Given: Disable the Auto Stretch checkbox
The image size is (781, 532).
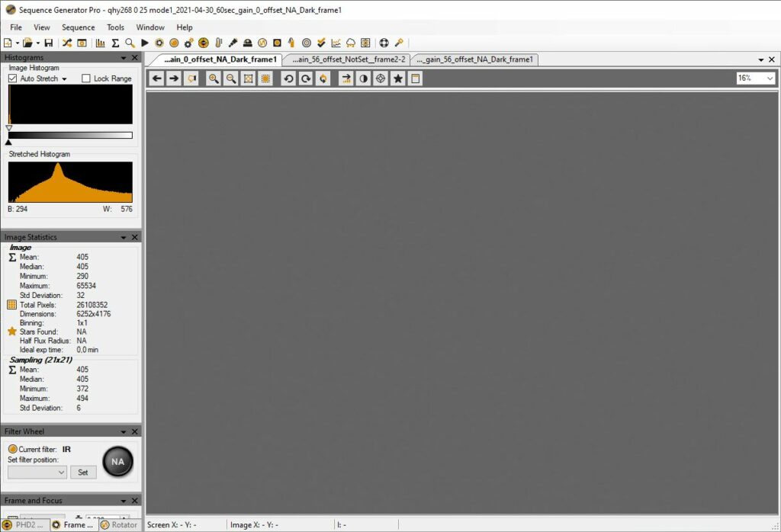Looking at the screenshot, I should pos(12,79).
